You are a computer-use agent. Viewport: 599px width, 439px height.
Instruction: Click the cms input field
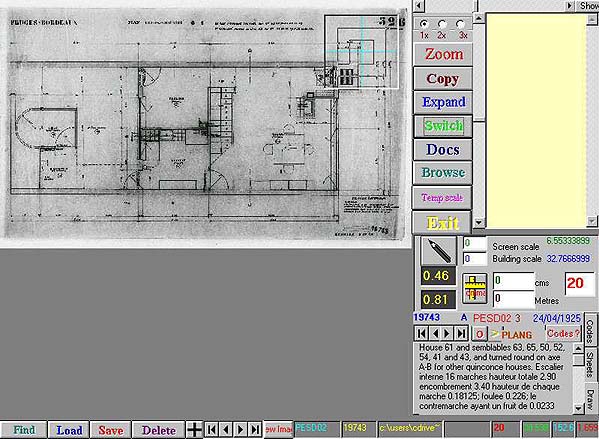click(x=513, y=281)
